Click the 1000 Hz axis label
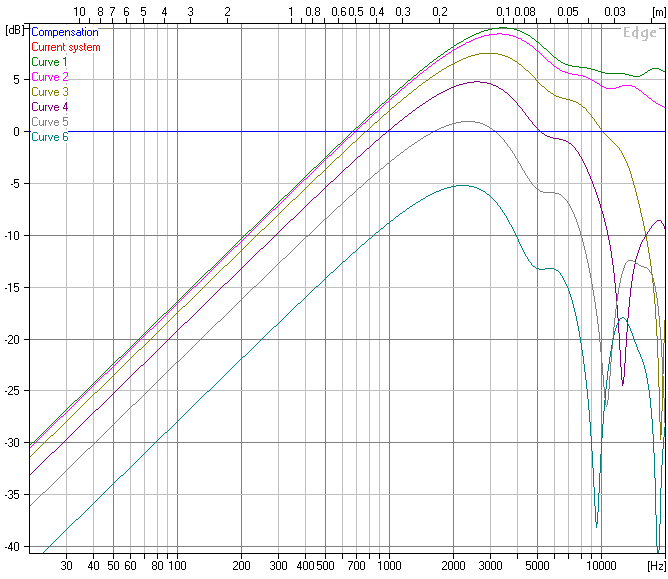This screenshot has height=579, width=668. 389,566
